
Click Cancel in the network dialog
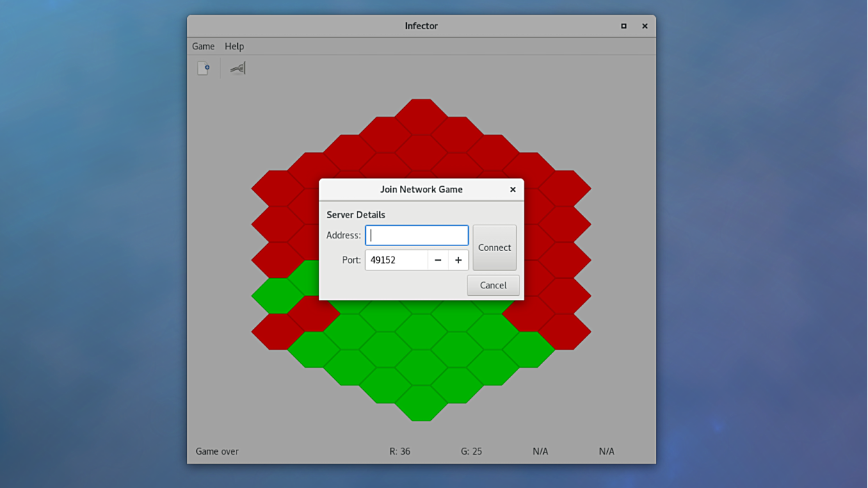(x=493, y=285)
